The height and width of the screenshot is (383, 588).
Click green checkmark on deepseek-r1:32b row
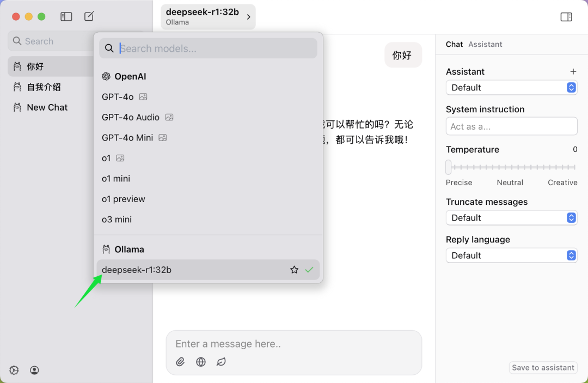[309, 270]
